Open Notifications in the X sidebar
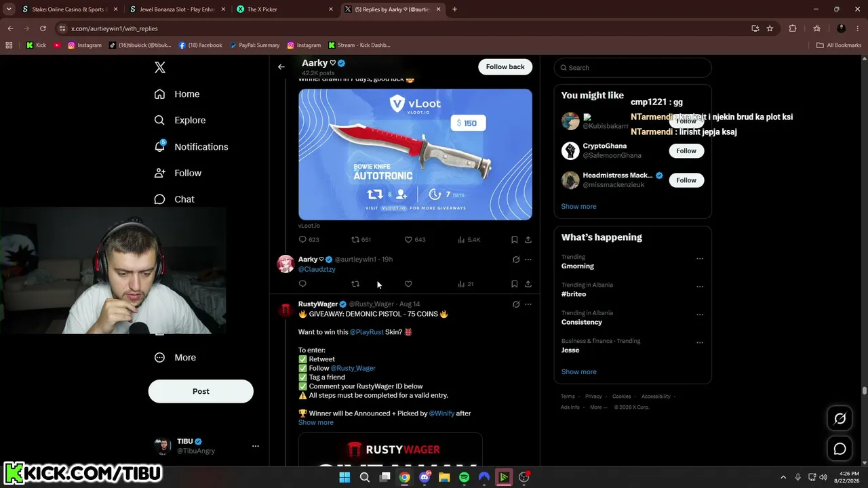The width and height of the screenshot is (868, 488). (191, 147)
